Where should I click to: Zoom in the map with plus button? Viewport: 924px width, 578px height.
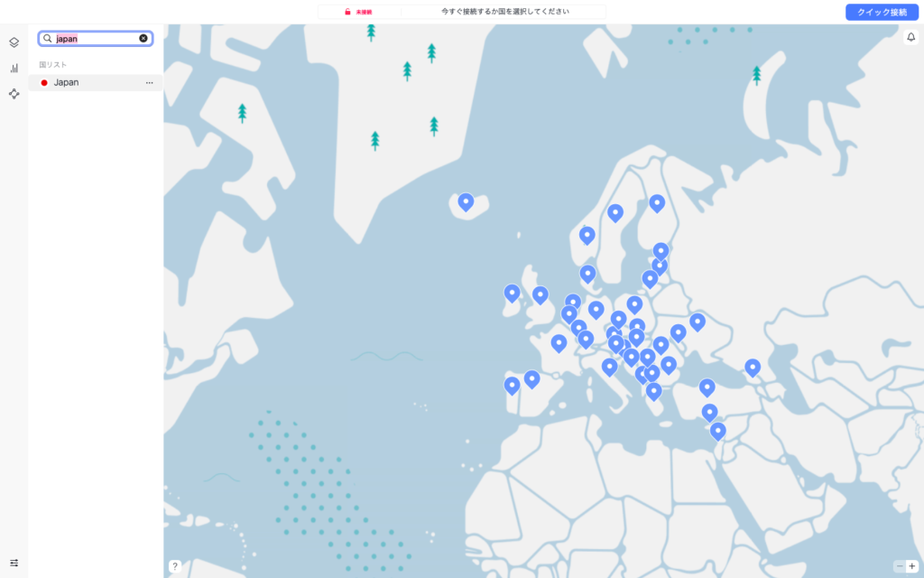click(x=912, y=566)
